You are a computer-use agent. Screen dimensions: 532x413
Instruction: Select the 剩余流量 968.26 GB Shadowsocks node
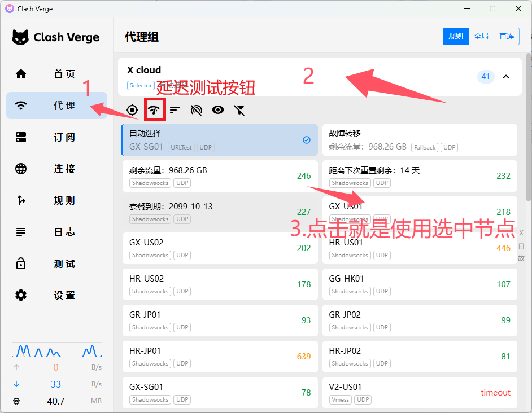(220, 176)
